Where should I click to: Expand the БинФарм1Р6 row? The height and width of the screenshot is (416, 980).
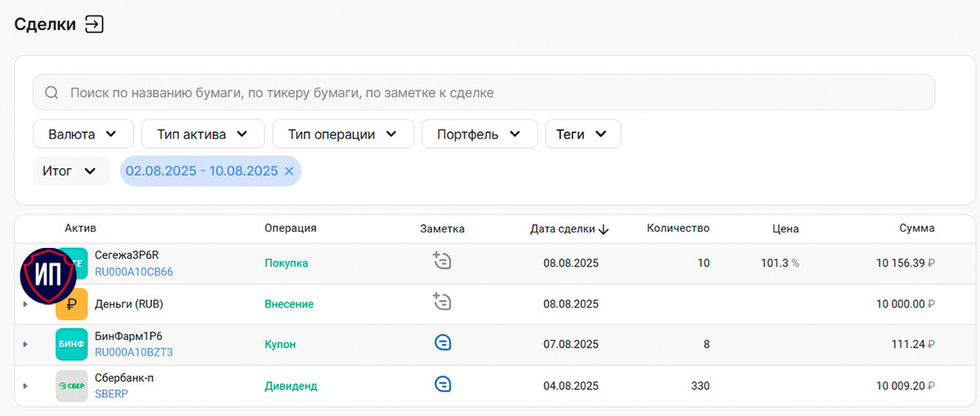pyautogui.click(x=25, y=344)
